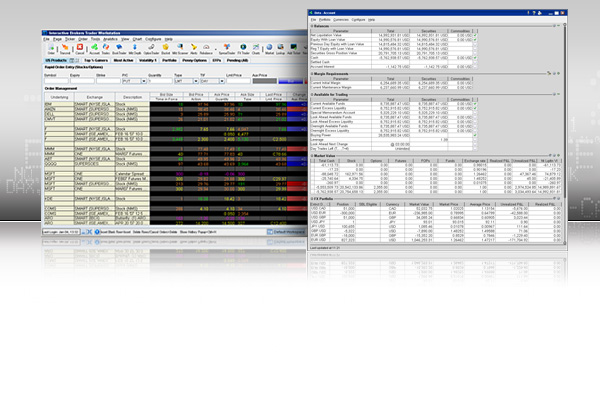The image size is (600, 400).
Task: Toggle the Net Liquidation Value row checkbox
Action: (475, 35)
